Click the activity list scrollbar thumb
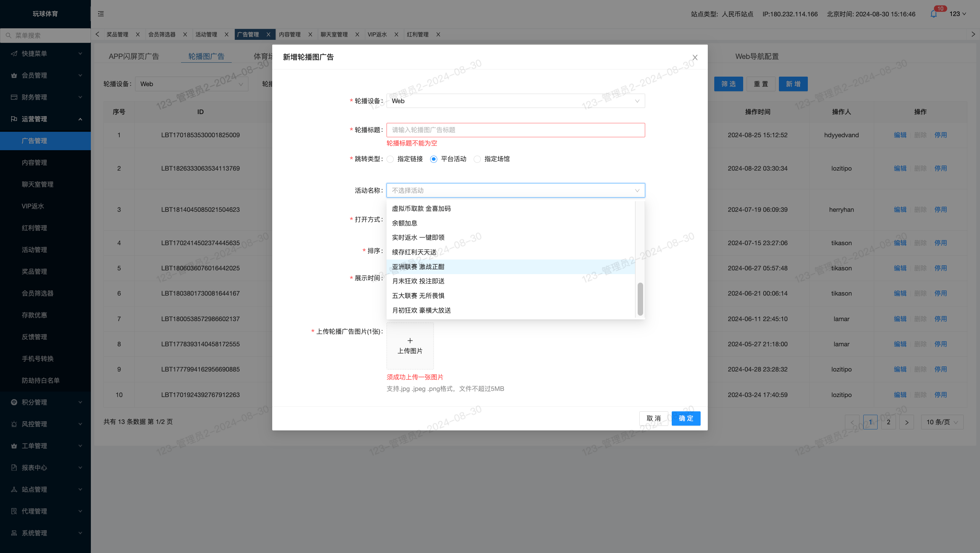The width and height of the screenshot is (980, 553). pos(640,299)
